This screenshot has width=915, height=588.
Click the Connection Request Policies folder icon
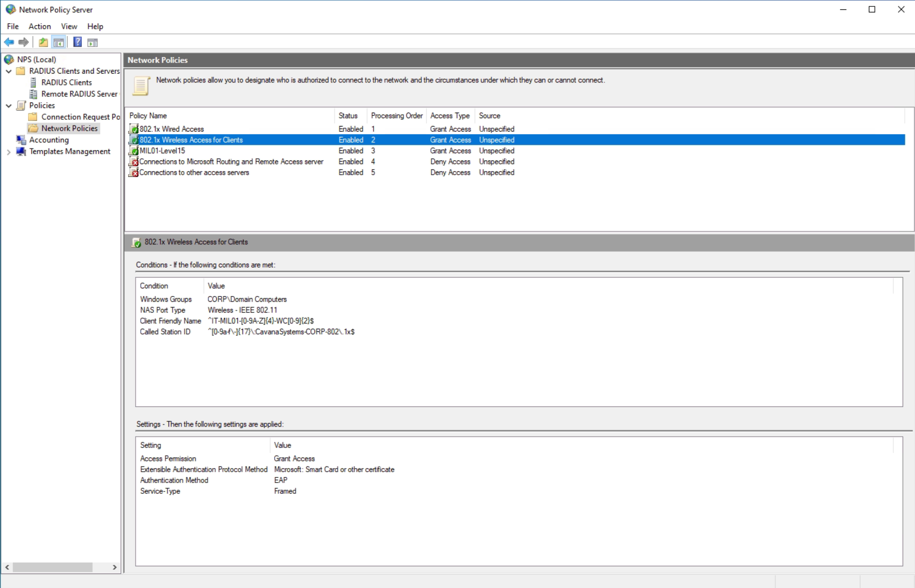pyautogui.click(x=33, y=117)
